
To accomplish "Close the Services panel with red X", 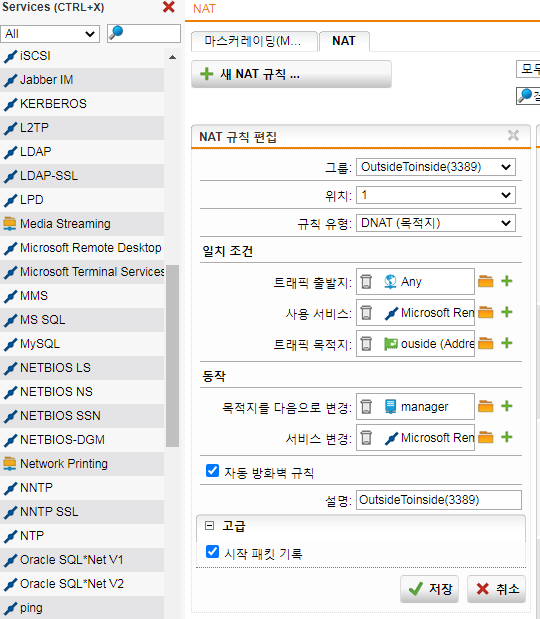I will (x=169, y=7).
